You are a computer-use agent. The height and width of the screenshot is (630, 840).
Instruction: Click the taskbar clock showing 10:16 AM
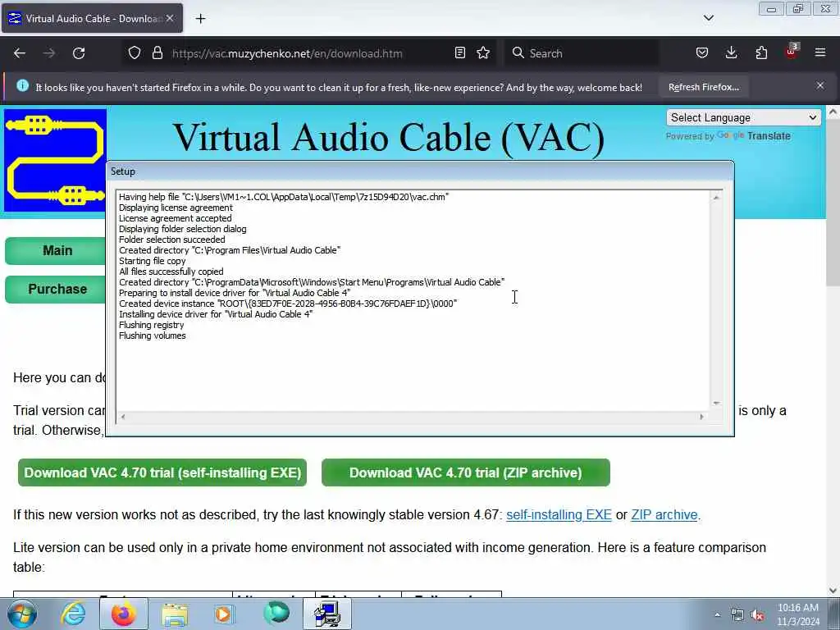pyautogui.click(x=798, y=614)
